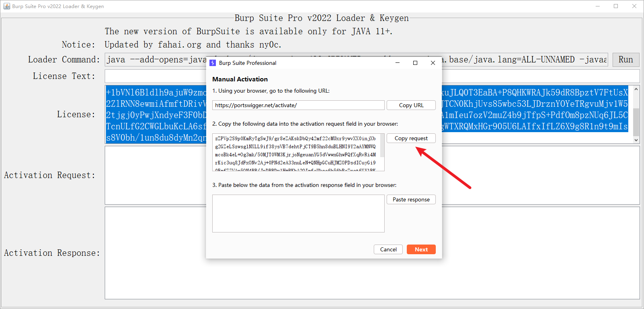Minimize the Burp Suite Professional dialog
Image resolution: width=644 pixels, height=309 pixels.
click(x=398, y=63)
